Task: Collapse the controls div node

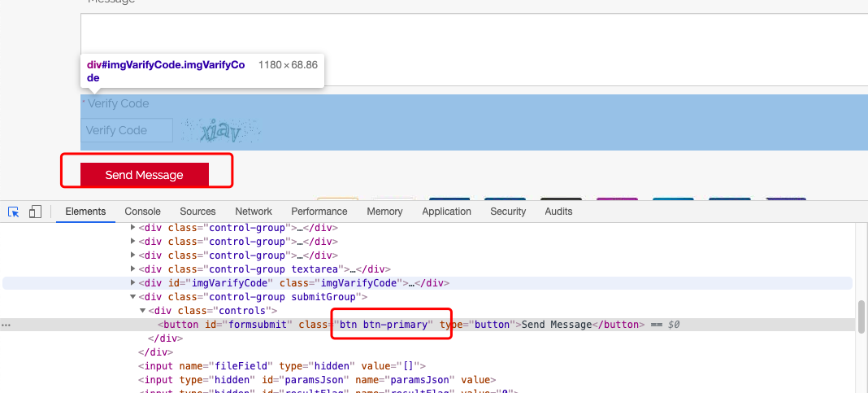Action: coord(143,311)
